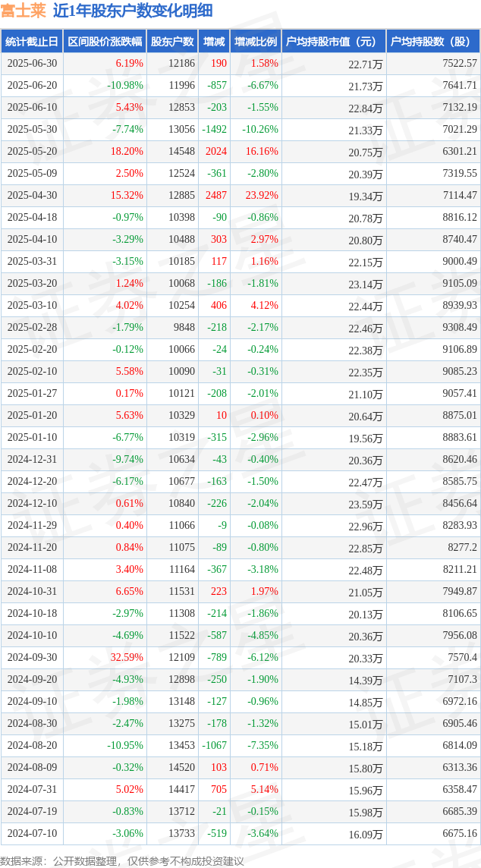Viewport: 481px width, 868px height.
Task: Select the 户均持股市值（元） header
Action: tap(334, 42)
